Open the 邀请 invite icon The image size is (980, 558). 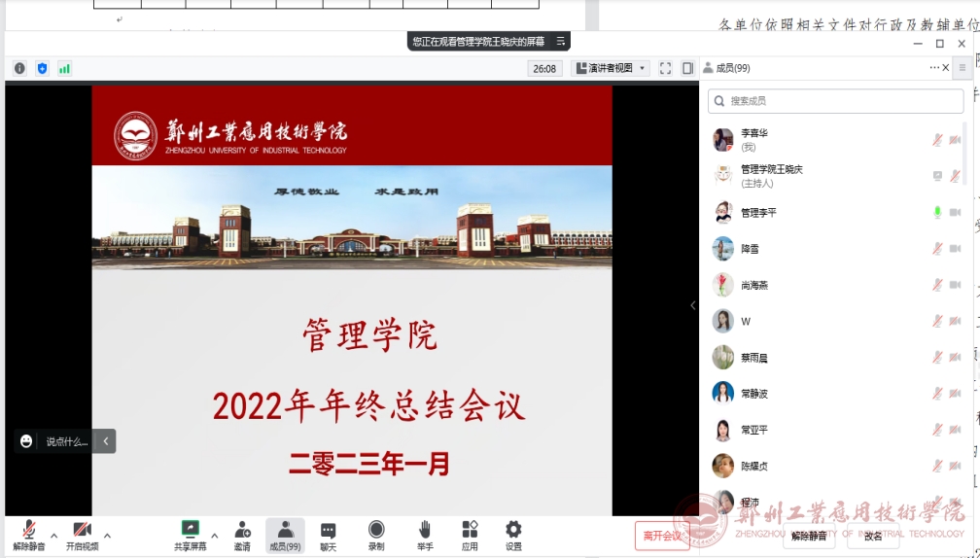point(242,535)
